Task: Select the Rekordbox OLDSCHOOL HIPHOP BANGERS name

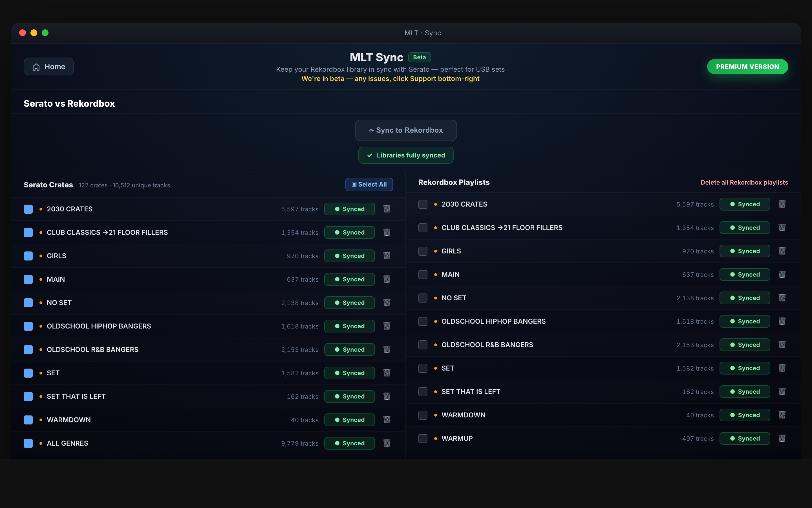Action: 494,321
